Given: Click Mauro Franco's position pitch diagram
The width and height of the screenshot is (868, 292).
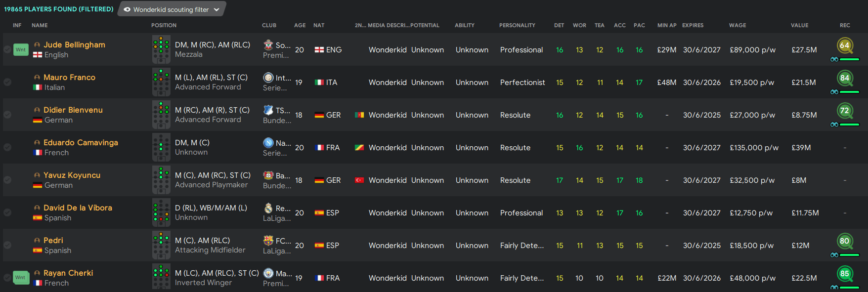Looking at the screenshot, I should tap(161, 82).
